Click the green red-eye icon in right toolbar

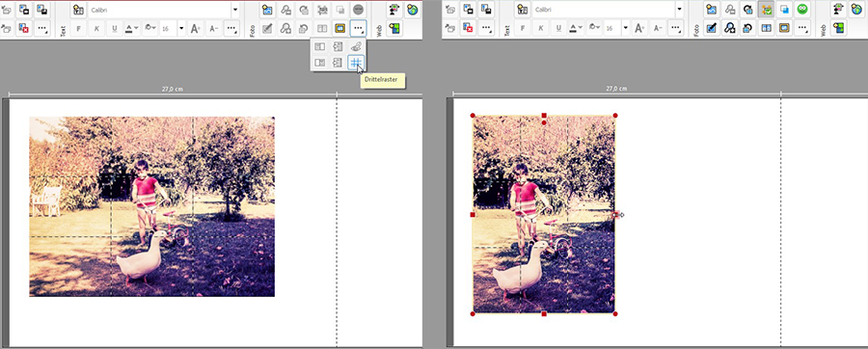pyautogui.click(x=802, y=10)
